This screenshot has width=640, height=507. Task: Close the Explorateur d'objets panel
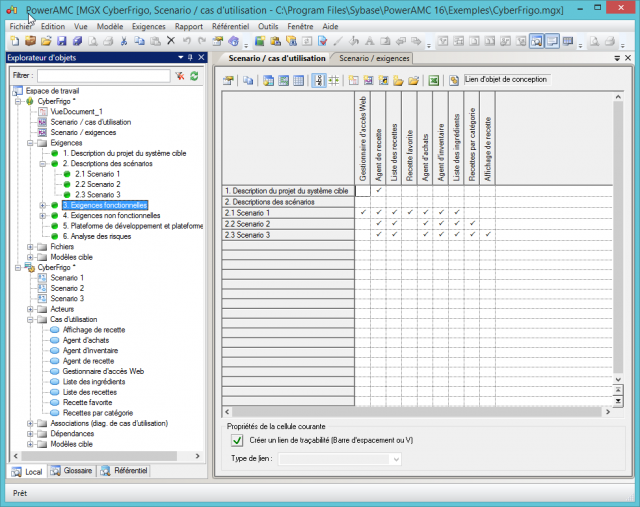click(x=201, y=58)
